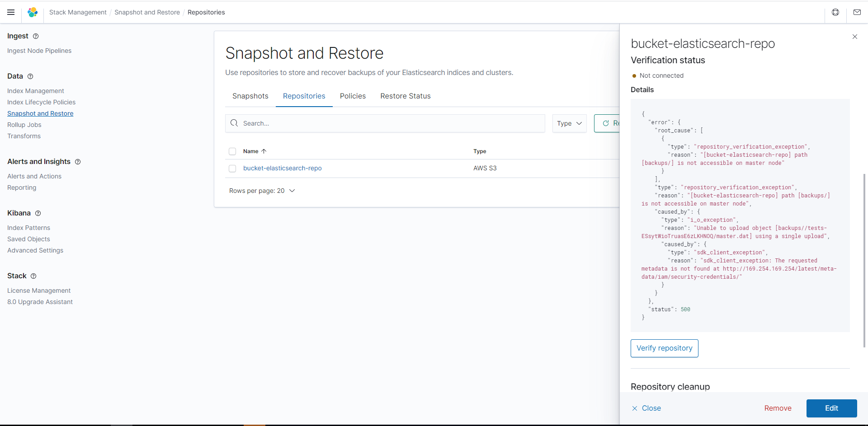Select the Repositories tab
Viewport: 868px width, 426px height.
pyautogui.click(x=304, y=96)
